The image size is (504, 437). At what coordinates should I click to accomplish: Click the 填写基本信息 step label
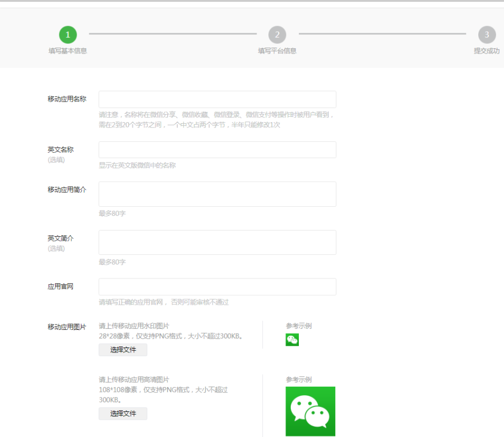tap(68, 51)
